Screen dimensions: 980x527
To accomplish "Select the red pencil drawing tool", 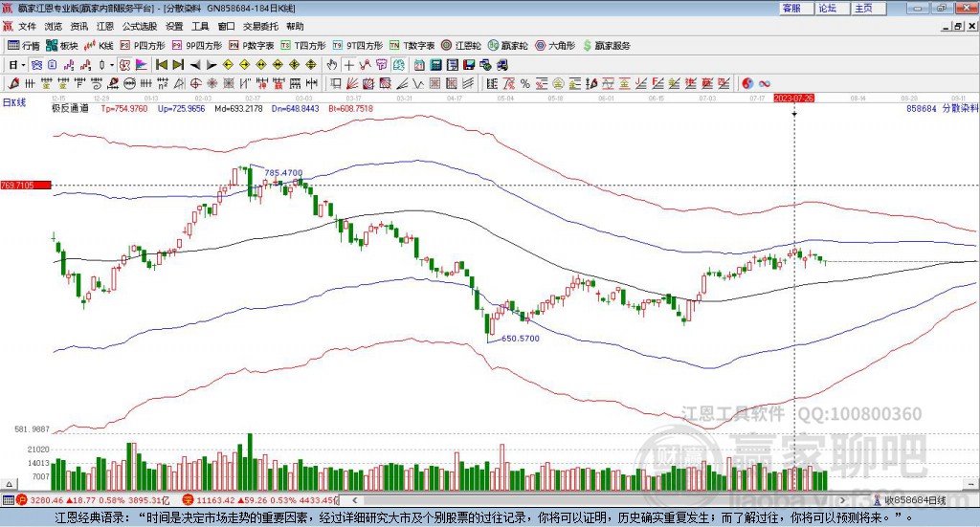I will (x=13, y=83).
